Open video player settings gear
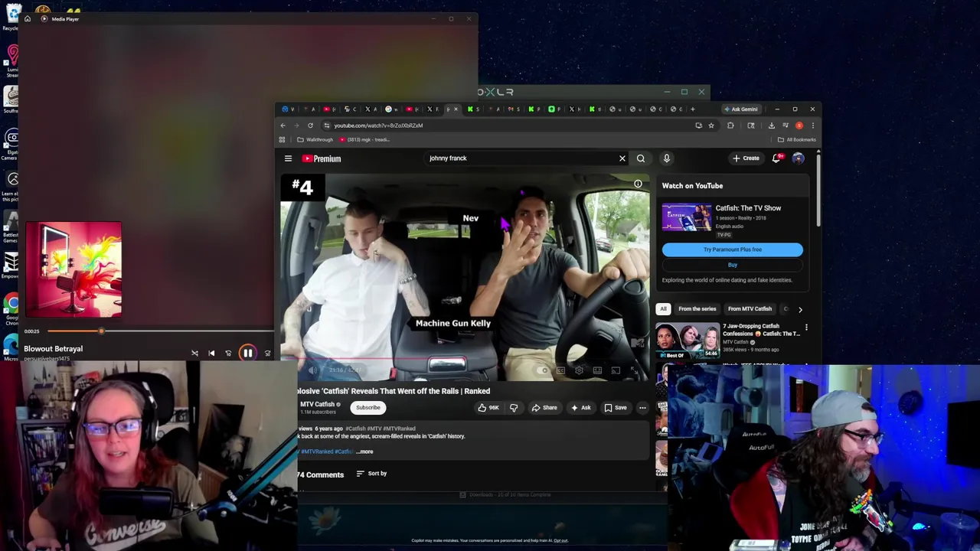 coord(579,370)
